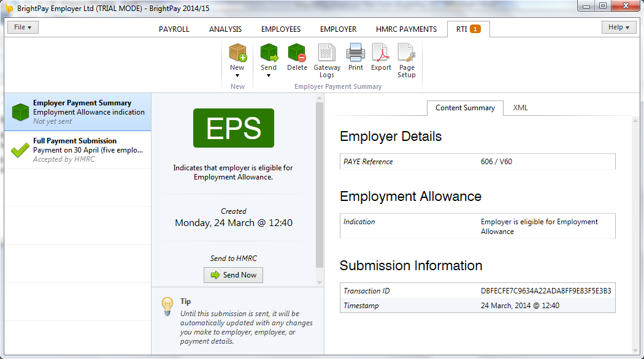Open Gateway Logs
This screenshot has width=644, height=359.
pos(326,61)
